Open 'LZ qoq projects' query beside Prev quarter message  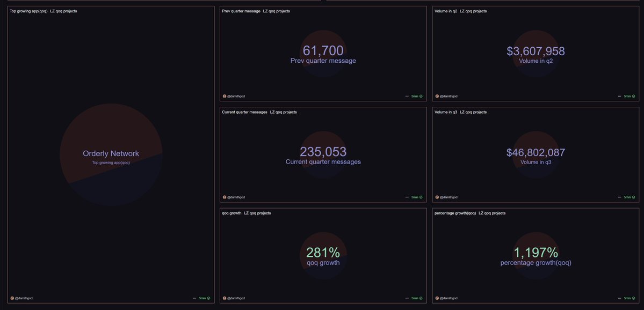277,11
